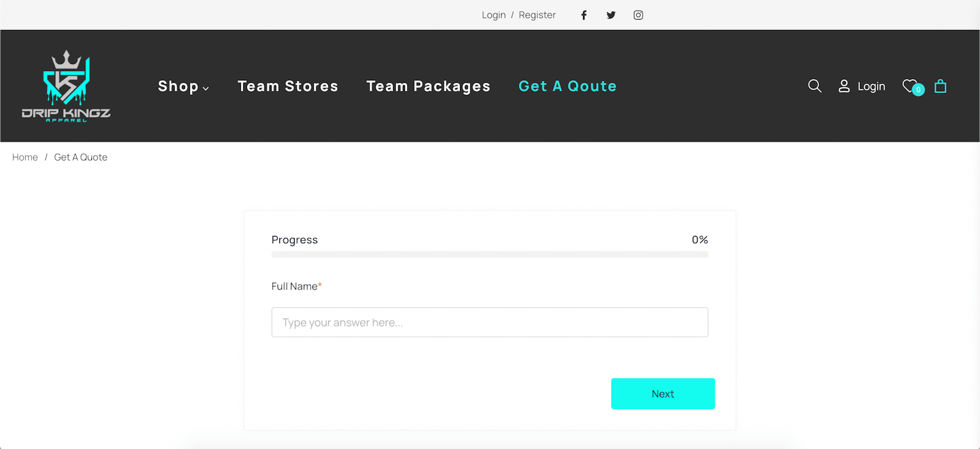Select the Get A Qoute menu item
Image resolution: width=980 pixels, height=449 pixels.
(x=567, y=86)
